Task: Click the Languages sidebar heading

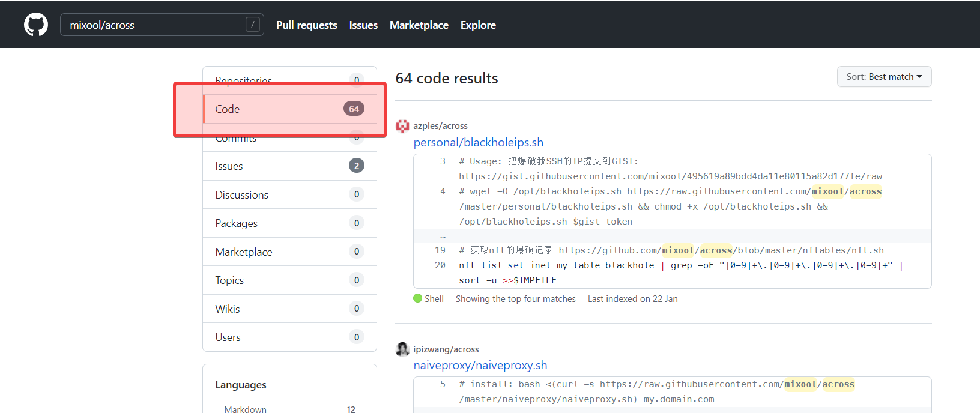Action: (241, 385)
